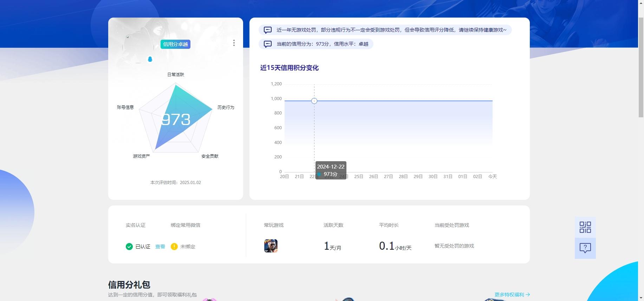Click the 实名认证 label
This screenshot has width=644, height=301.
136,225
